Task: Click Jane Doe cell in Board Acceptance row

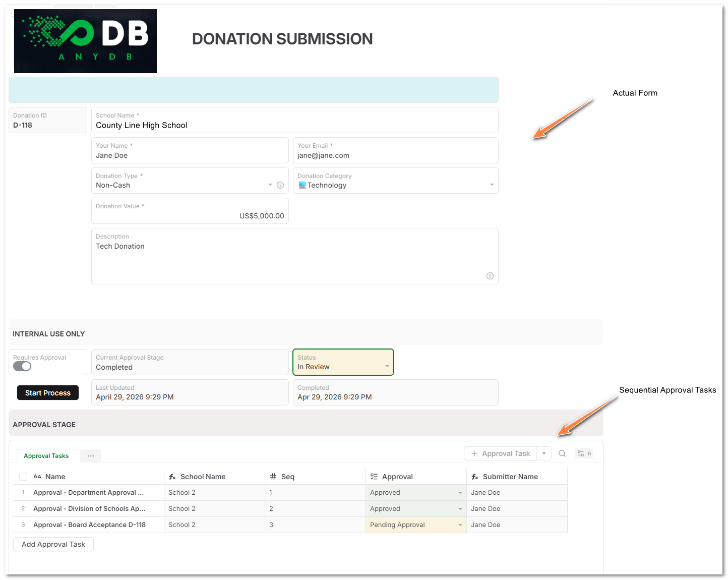Action: (517, 525)
